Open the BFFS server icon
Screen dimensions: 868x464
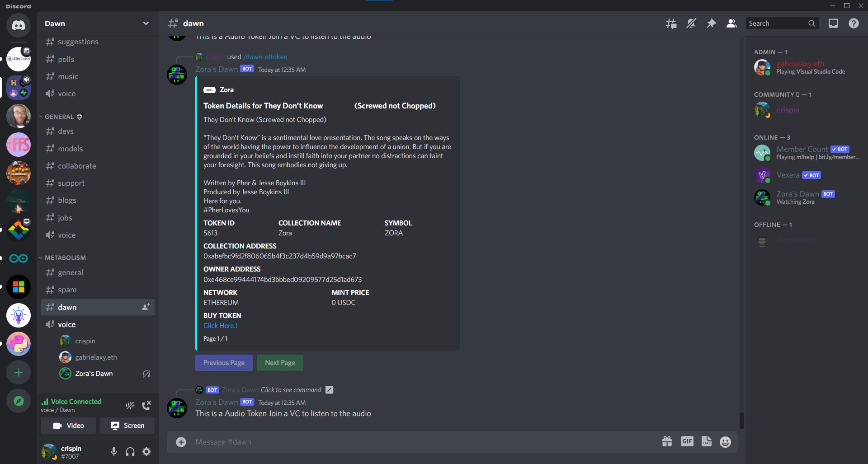click(x=19, y=145)
